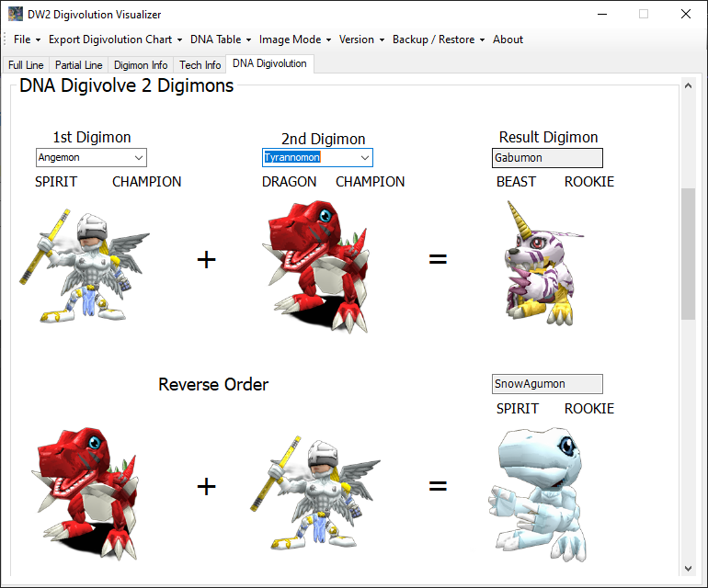Click the About menu item

508,40
